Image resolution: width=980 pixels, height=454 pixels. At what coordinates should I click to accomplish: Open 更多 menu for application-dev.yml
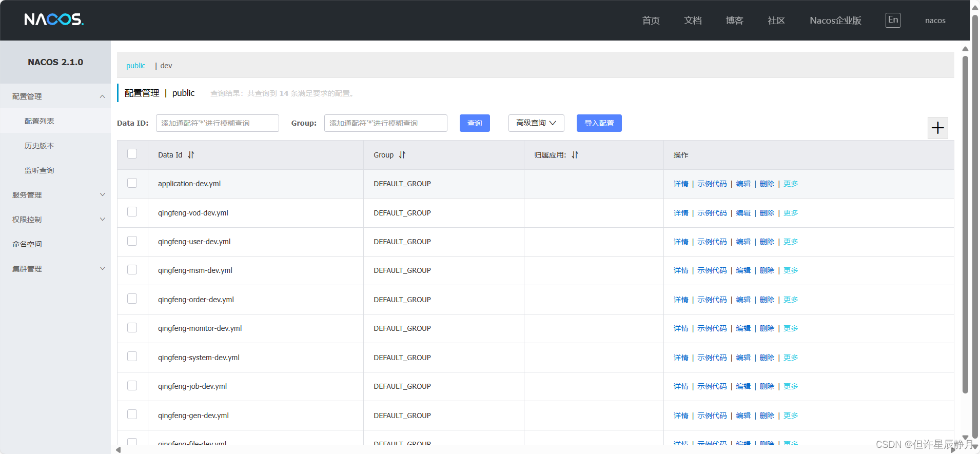[791, 184]
